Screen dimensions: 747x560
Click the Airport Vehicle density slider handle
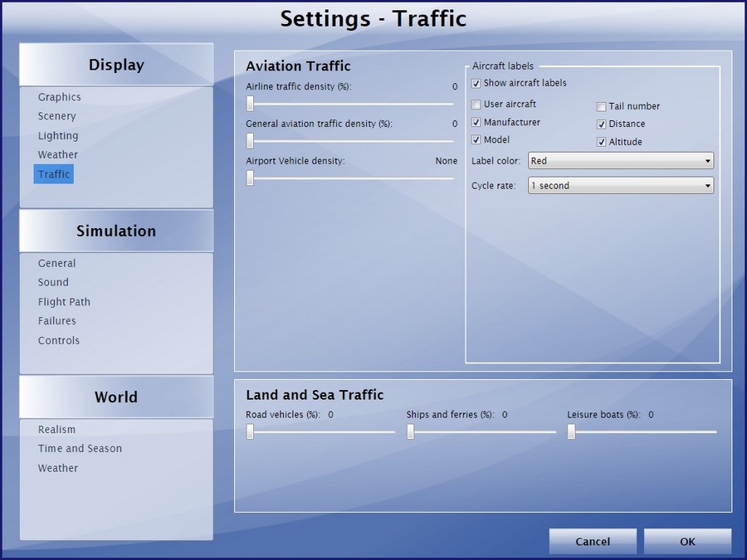tap(250, 178)
